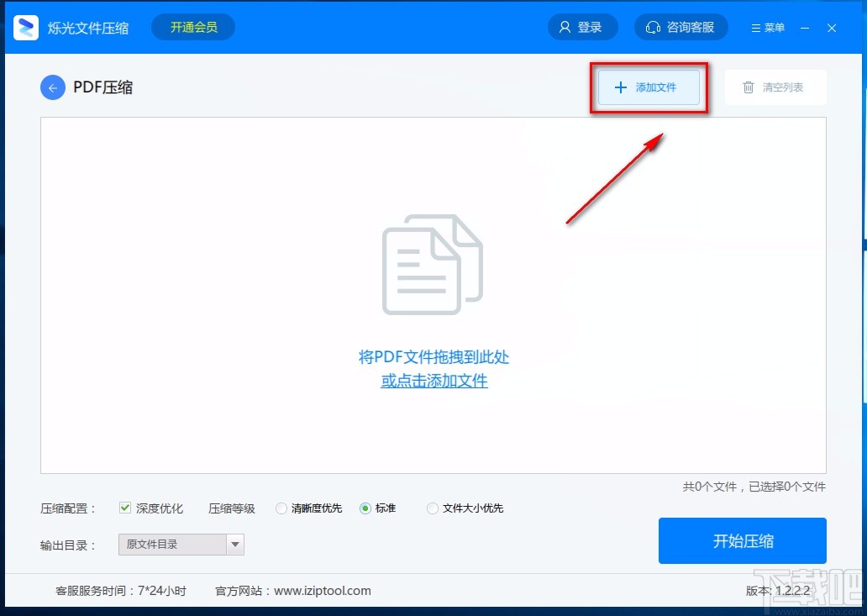Click the 压缩等级 label
867x616 pixels.
click(x=232, y=508)
